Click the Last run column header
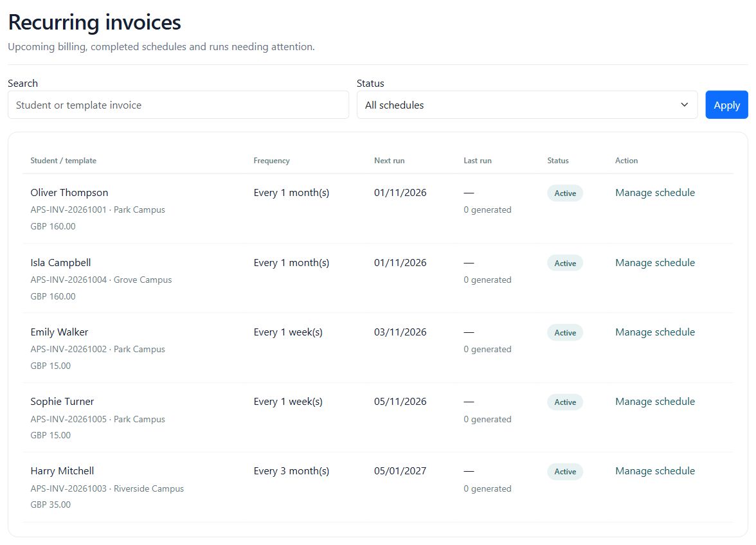 477,161
